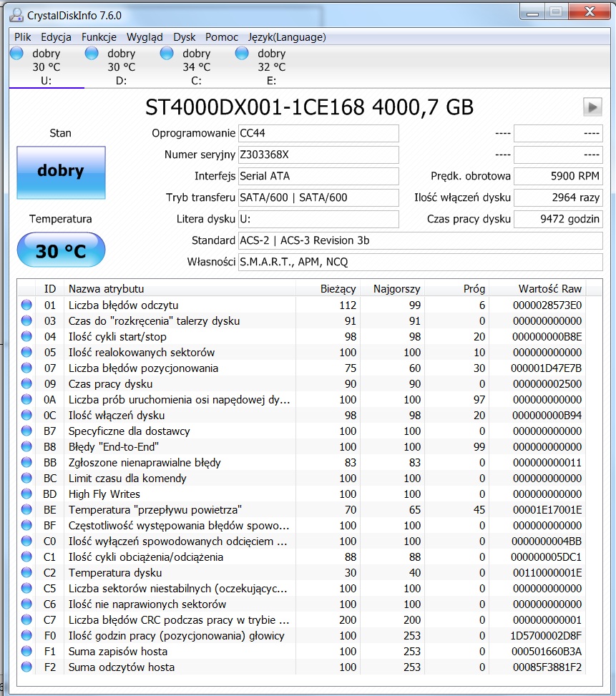Go to next disk with arrow button
Image resolution: width=616 pixels, height=696 pixels.
pos(592,107)
